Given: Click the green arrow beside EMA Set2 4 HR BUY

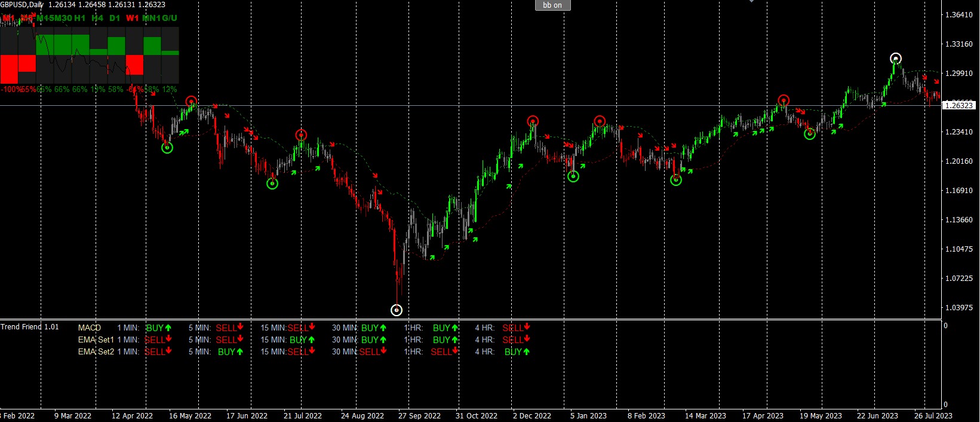Looking at the screenshot, I should (526, 351).
